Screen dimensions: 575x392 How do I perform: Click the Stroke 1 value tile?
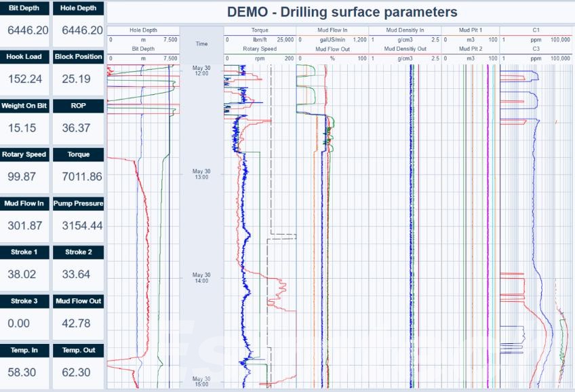(x=26, y=274)
